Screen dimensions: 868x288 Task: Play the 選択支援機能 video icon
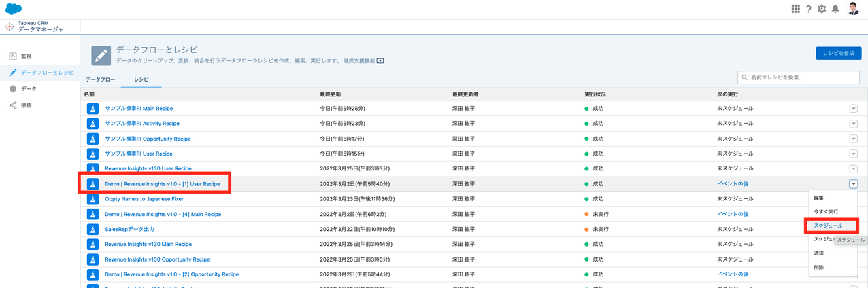(x=380, y=60)
